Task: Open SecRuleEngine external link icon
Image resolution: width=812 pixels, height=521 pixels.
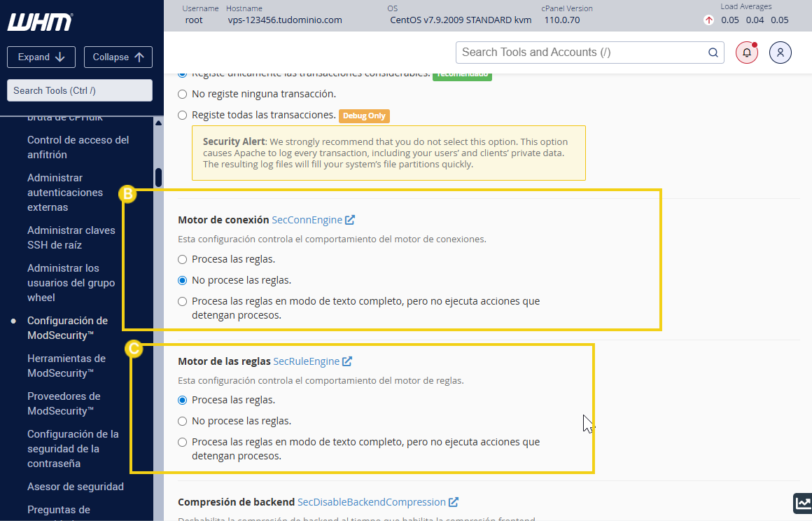Action: pyautogui.click(x=347, y=361)
